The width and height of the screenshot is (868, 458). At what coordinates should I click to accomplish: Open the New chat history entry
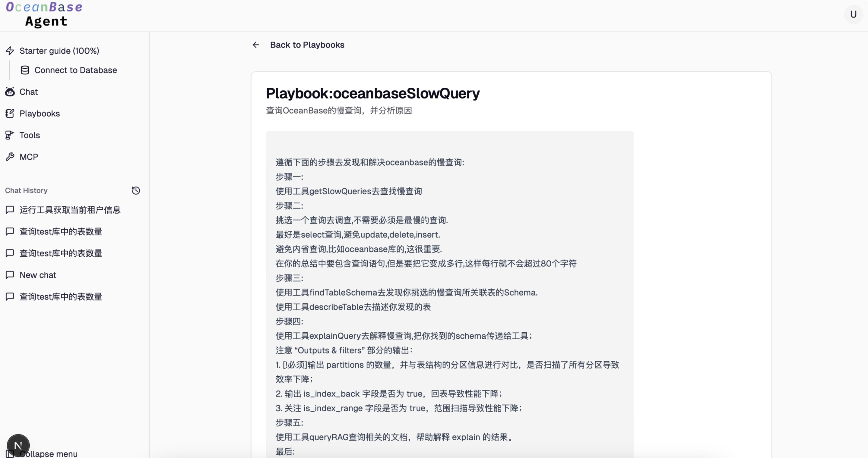pyautogui.click(x=38, y=275)
